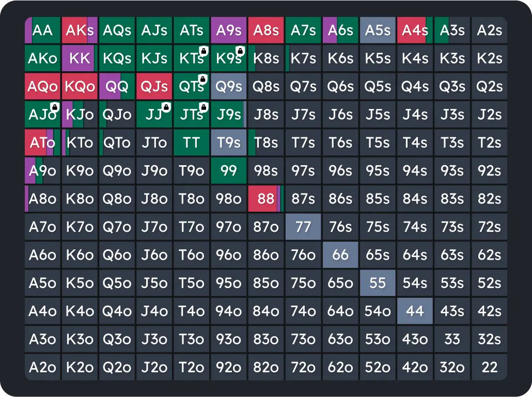Click the QQ hand cell

tap(117, 86)
